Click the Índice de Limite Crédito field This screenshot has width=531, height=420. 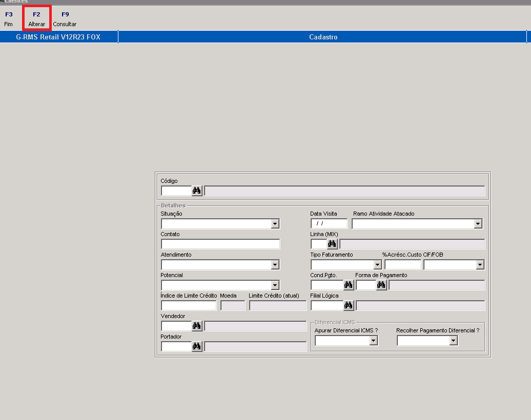tap(189, 306)
